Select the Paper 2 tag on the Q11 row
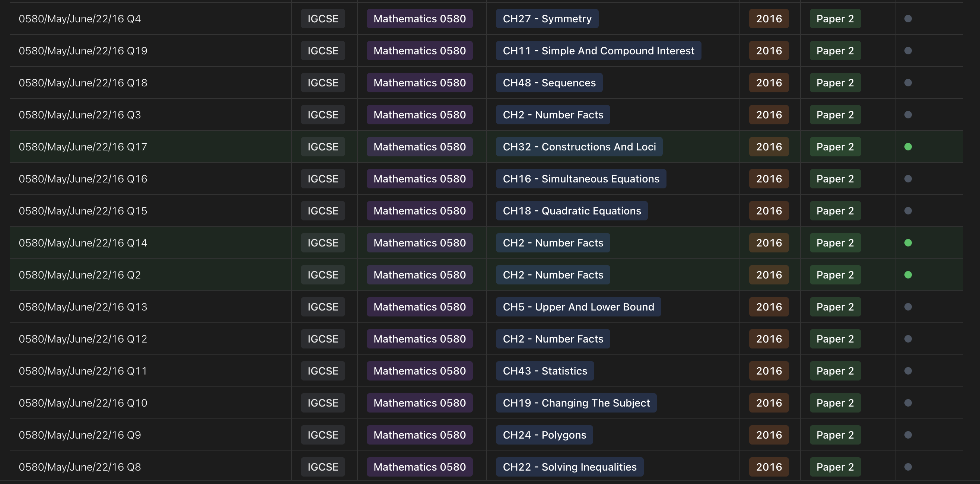980x484 pixels. 835,370
